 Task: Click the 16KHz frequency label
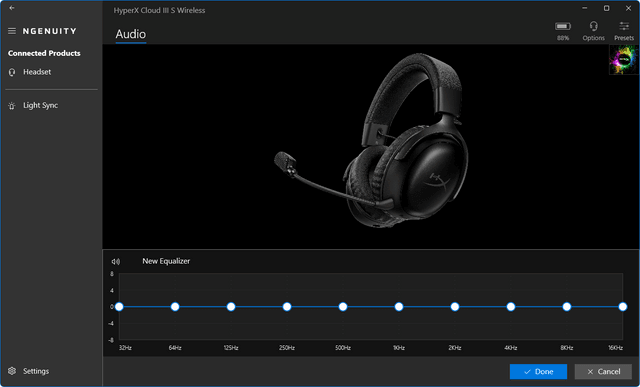pos(616,348)
